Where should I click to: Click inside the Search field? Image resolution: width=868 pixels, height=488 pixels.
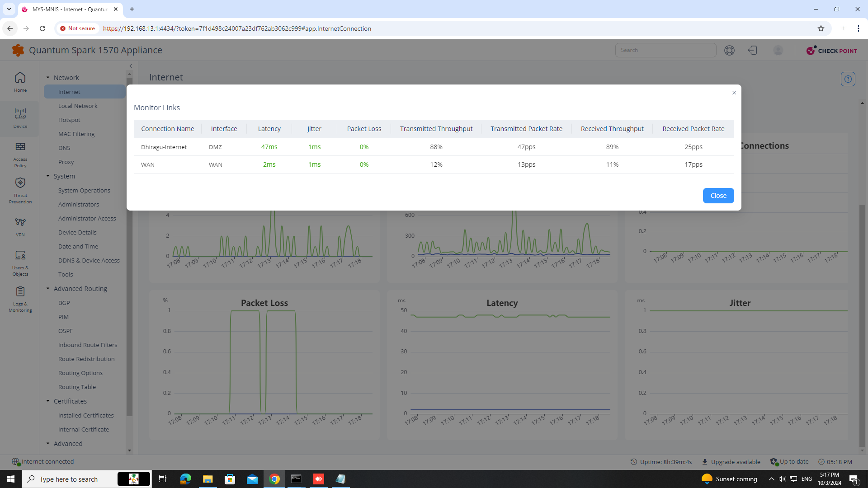click(665, 50)
